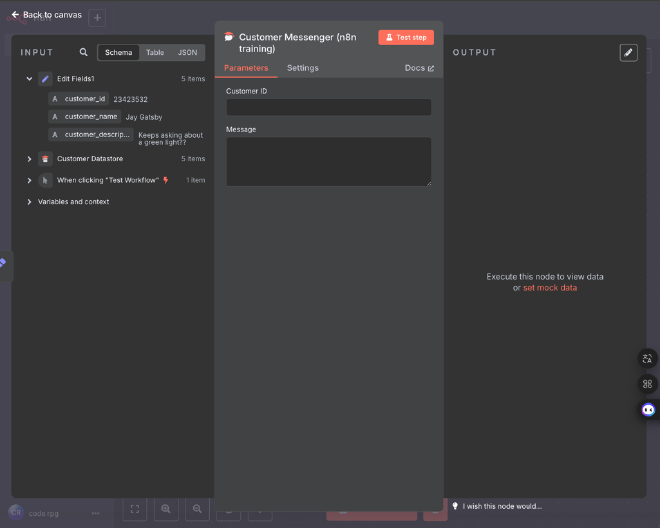Open search in the Input panel
Viewport: 660px width, 528px height.
pos(83,52)
